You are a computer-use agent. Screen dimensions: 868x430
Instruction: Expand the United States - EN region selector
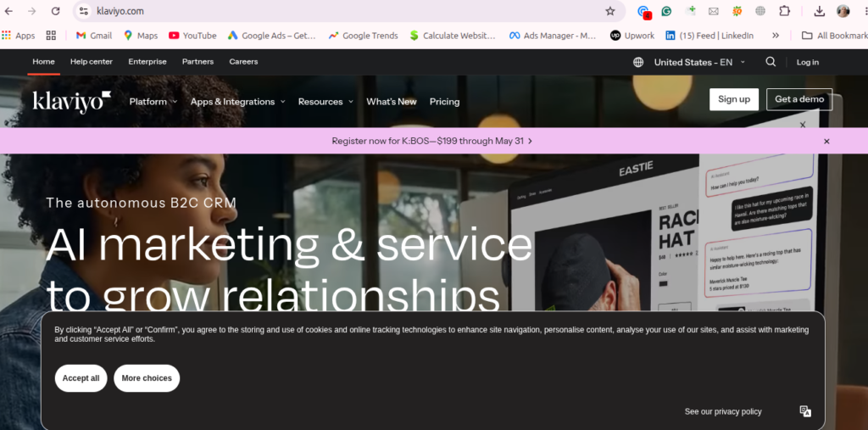coord(699,62)
